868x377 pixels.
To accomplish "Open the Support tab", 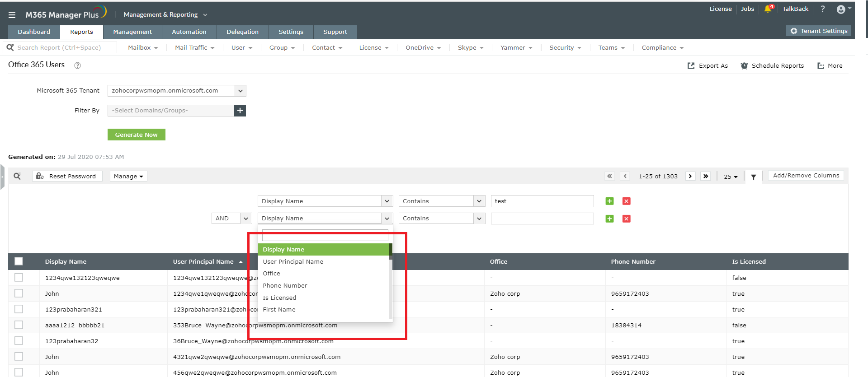I will pos(335,32).
